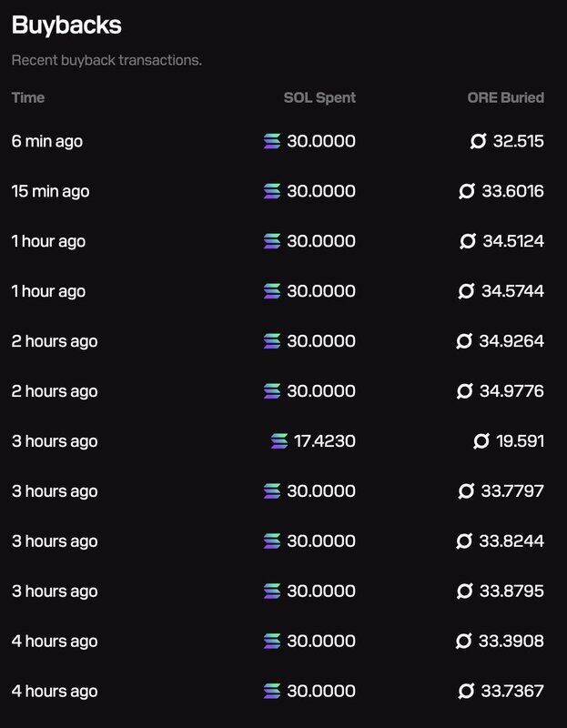Click the Buybacks heading
Viewport: 567px width, 728px height.
click(x=66, y=25)
